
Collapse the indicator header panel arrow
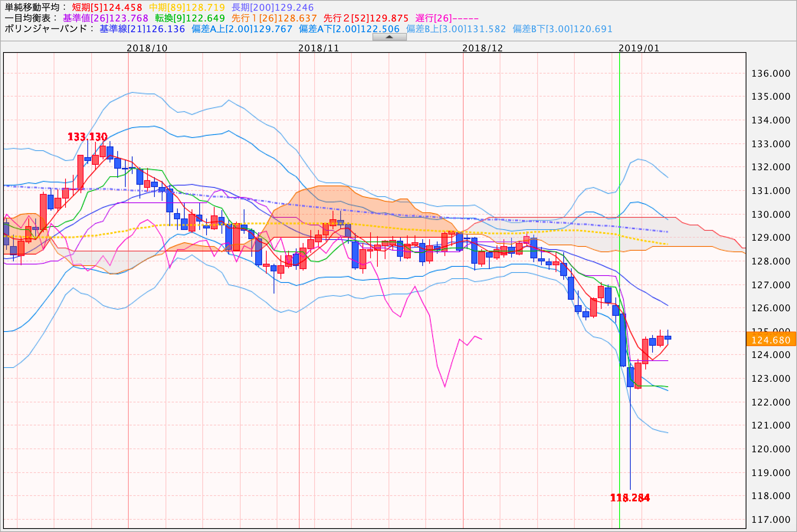(389, 37)
